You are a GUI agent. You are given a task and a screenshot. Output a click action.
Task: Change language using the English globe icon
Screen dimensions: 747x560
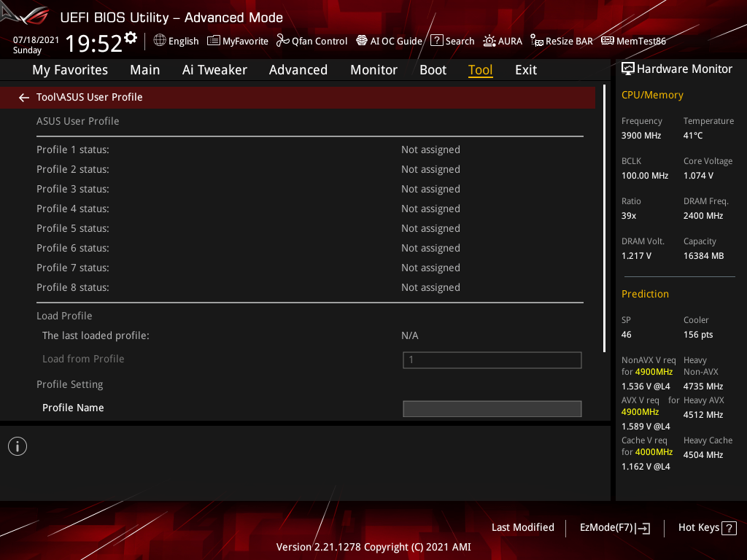pos(176,41)
